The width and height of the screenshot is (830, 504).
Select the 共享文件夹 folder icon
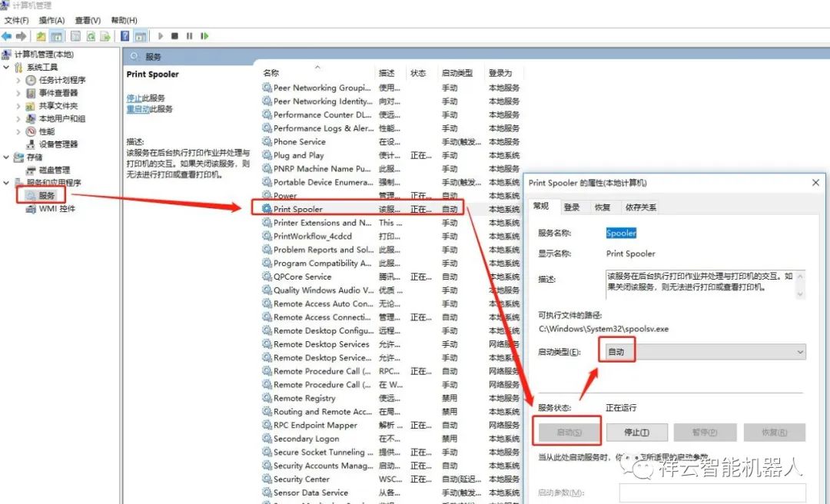[x=31, y=106]
